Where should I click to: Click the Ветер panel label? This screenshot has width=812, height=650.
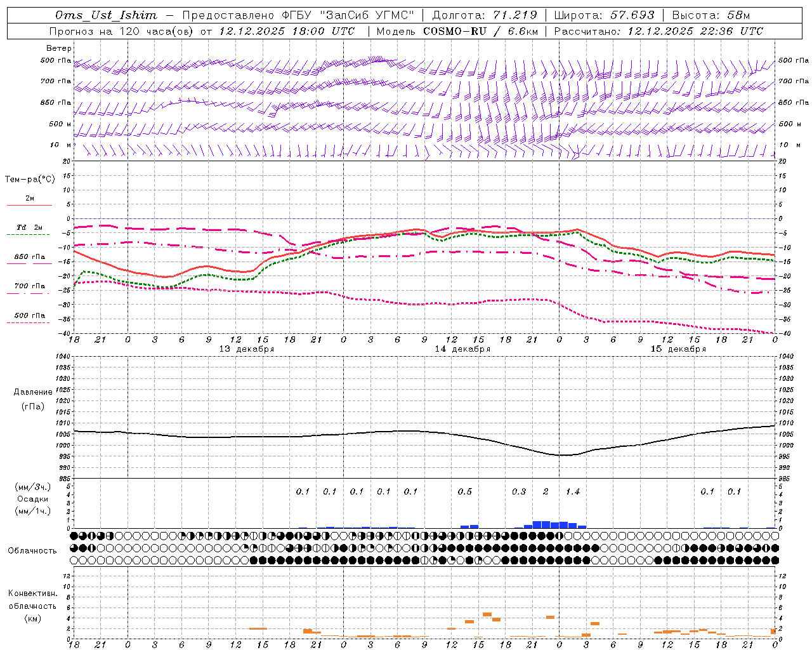click(x=59, y=48)
